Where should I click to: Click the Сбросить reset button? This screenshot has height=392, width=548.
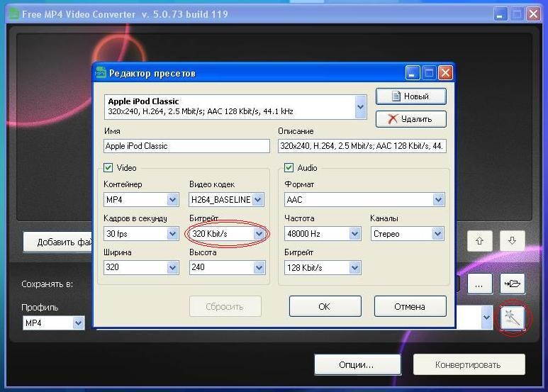[225, 306]
